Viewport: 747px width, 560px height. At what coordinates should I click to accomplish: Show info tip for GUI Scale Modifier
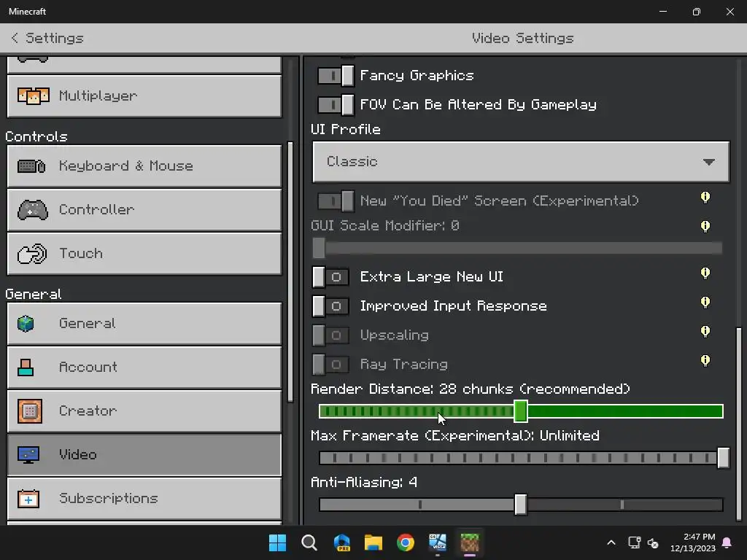[705, 226]
